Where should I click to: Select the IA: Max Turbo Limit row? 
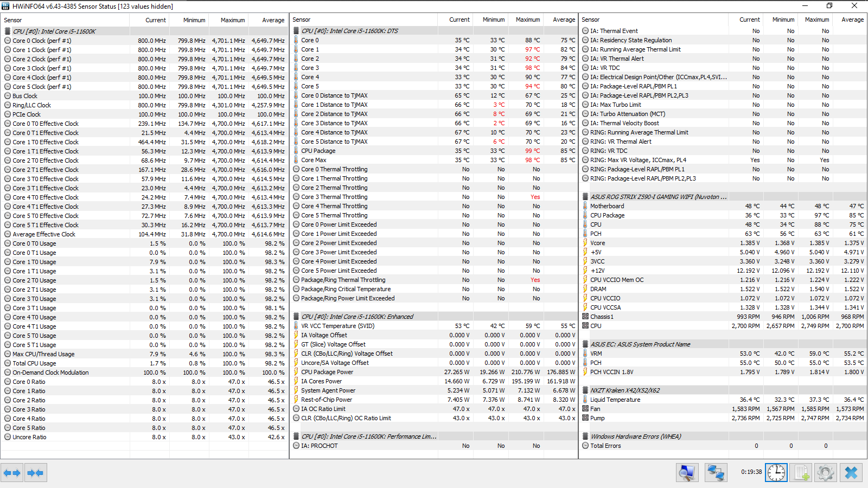724,105
